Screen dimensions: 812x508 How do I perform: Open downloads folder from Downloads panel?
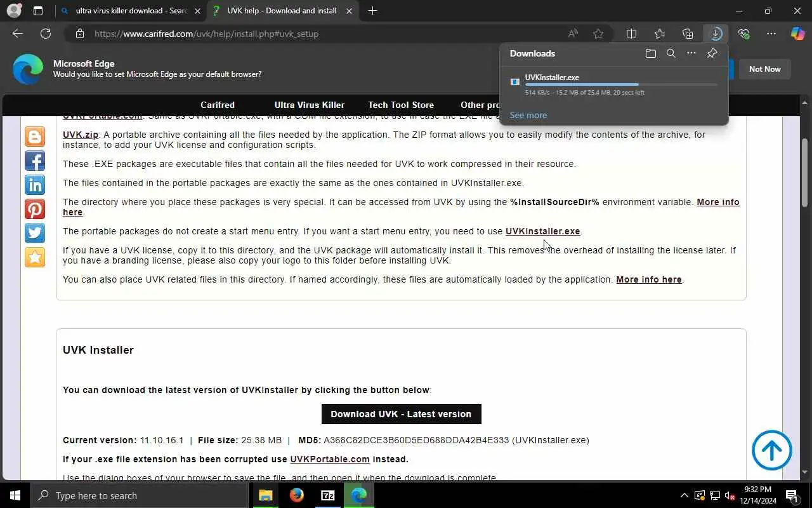pyautogui.click(x=650, y=53)
